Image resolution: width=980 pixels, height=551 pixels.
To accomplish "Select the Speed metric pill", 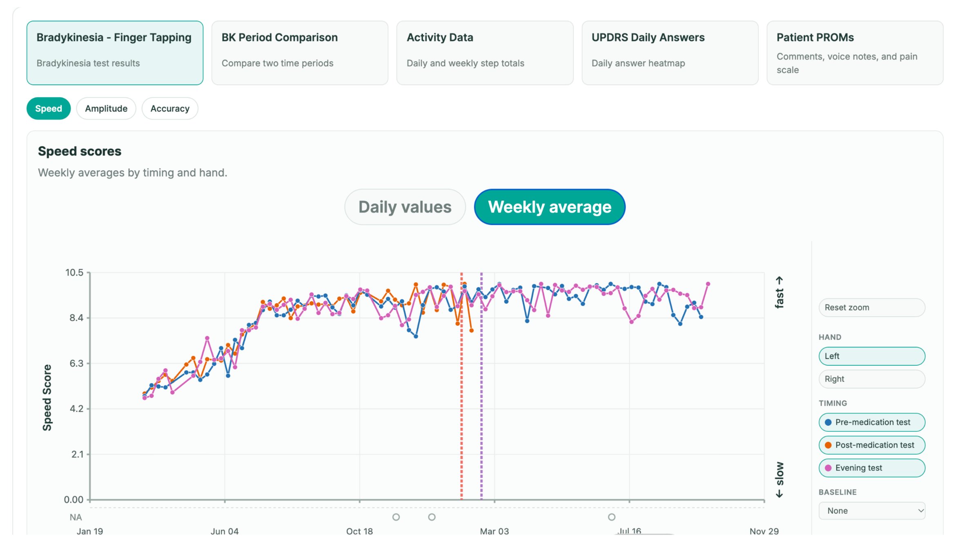I will pyautogui.click(x=49, y=109).
